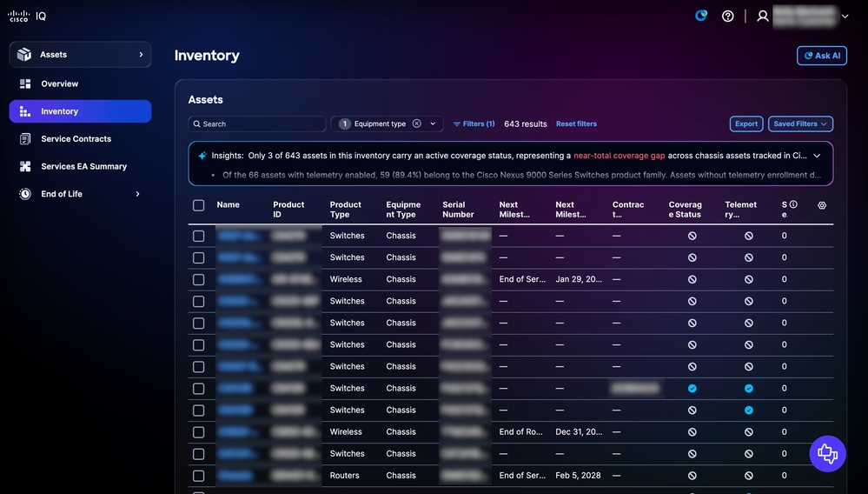This screenshot has width=868, height=494.
Task: Check the first Switches row checkbox
Action: tap(199, 236)
